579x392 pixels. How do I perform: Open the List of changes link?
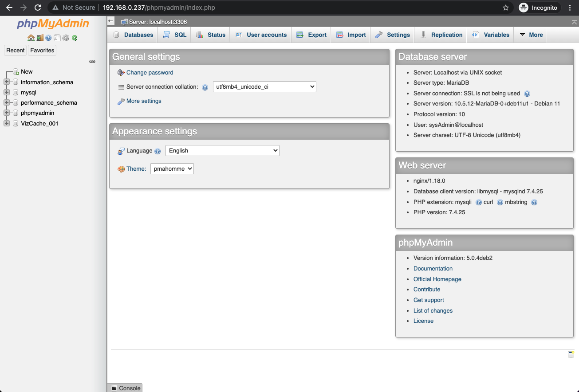tap(433, 311)
